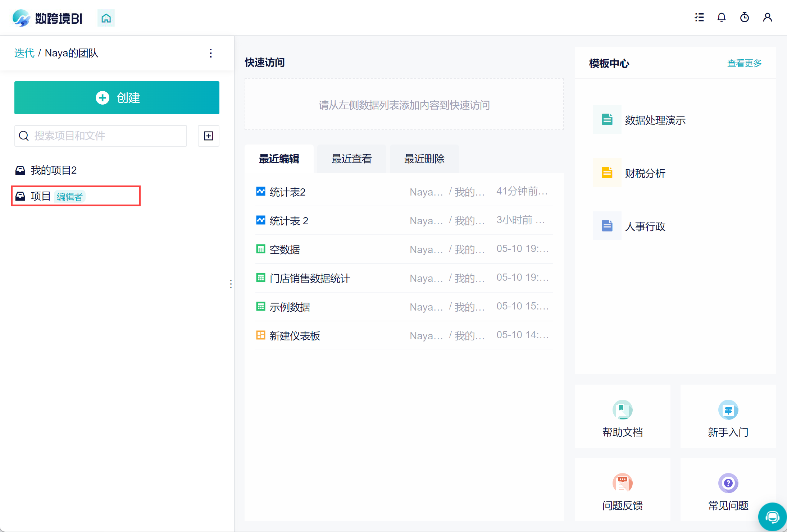This screenshot has height=532, width=787.
Task: Open the 财税分析 template
Action: 645,173
